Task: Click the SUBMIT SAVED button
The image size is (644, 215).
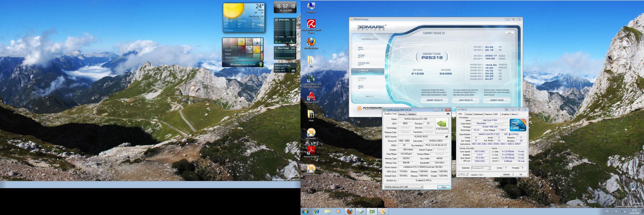Action: (497, 100)
